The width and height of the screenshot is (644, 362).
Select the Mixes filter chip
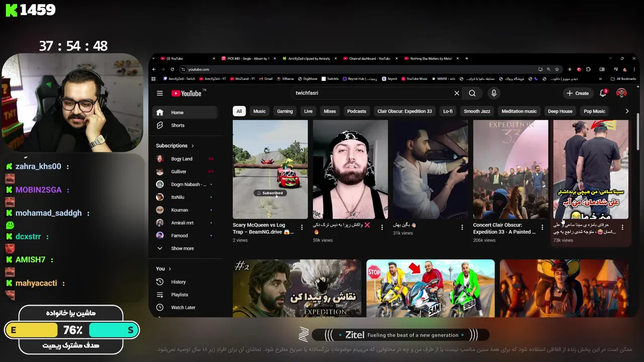click(x=330, y=111)
